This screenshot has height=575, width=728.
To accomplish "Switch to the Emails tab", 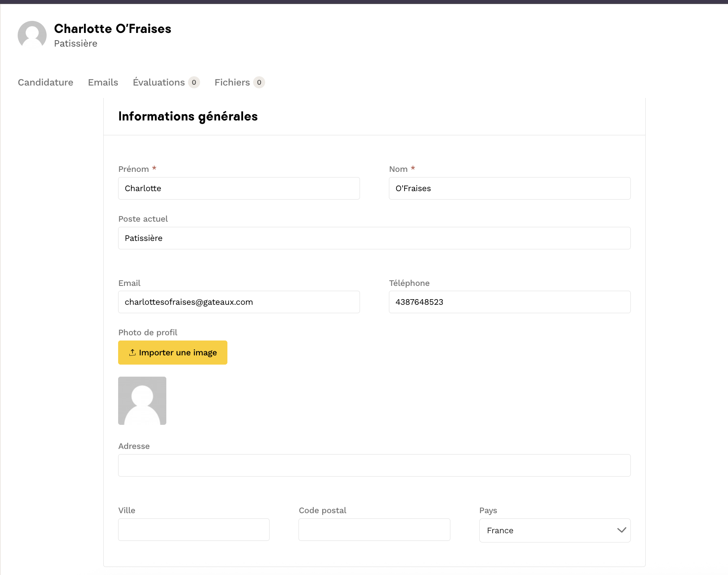I will pyautogui.click(x=103, y=82).
